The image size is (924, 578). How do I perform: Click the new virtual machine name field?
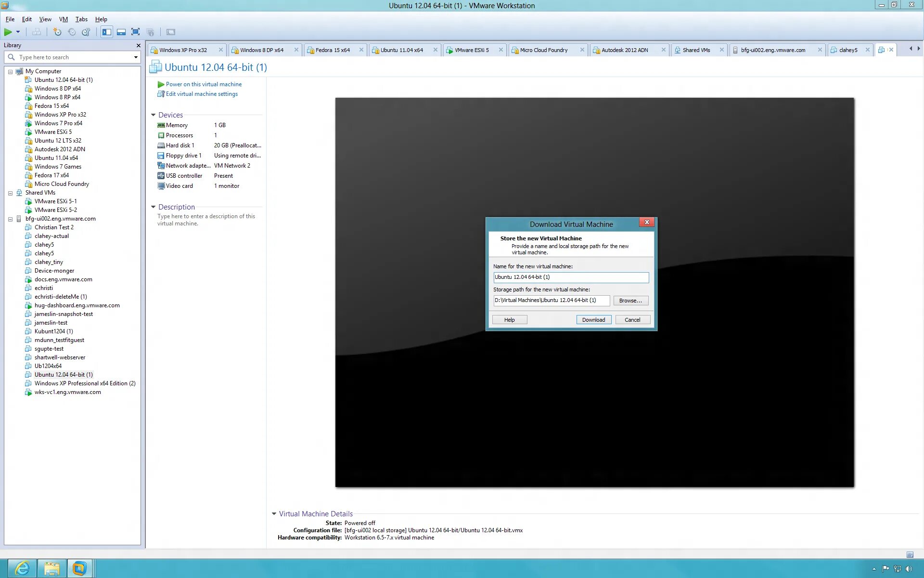571,277
